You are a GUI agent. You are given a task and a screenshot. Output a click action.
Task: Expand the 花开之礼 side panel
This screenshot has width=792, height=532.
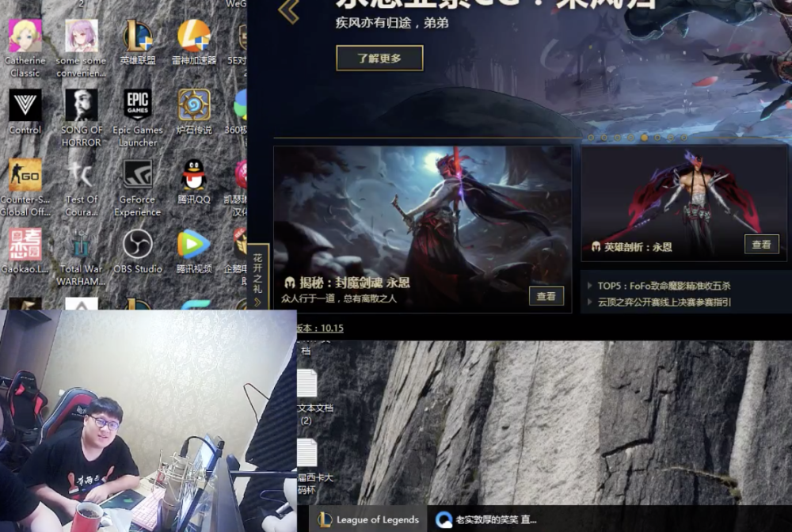click(x=257, y=275)
